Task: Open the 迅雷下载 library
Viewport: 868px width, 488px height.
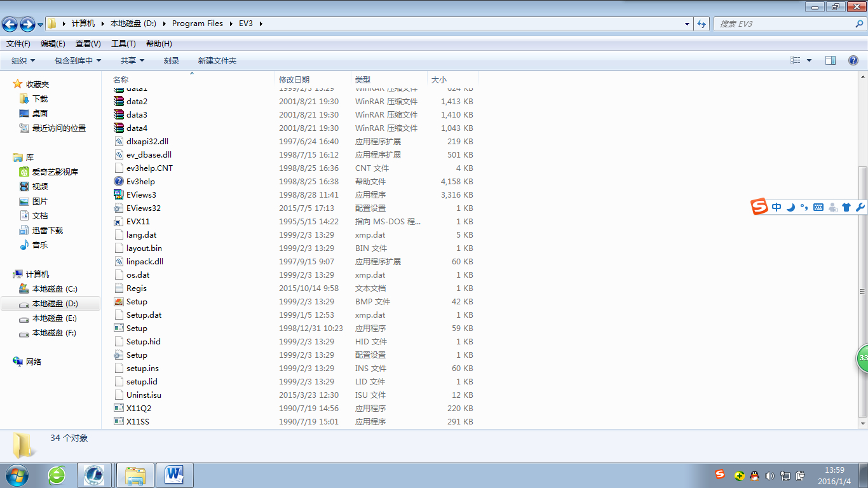Action: (x=48, y=231)
